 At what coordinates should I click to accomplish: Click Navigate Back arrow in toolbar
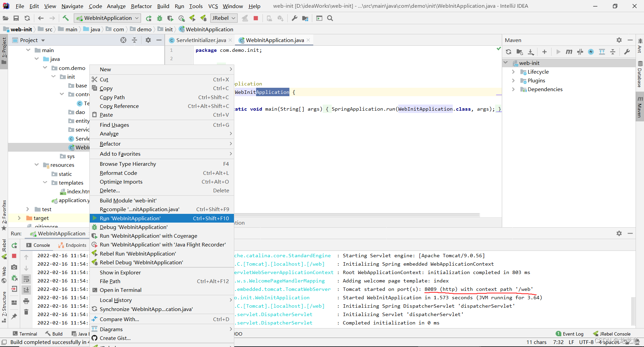41,18
